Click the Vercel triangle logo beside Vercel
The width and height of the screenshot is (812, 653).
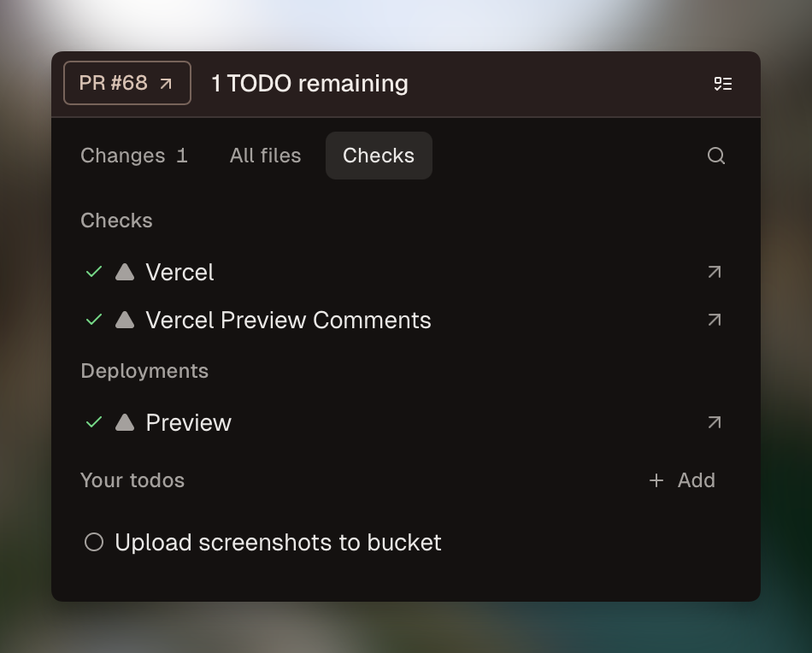tap(124, 272)
